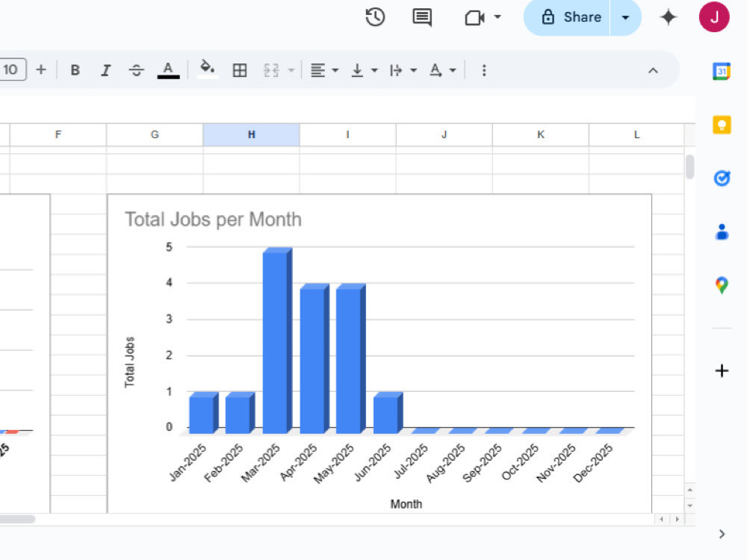The width and height of the screenshot is (747, 560).
Task: Open Gemini sparkle assistant icon
Action: coord(669,17)
